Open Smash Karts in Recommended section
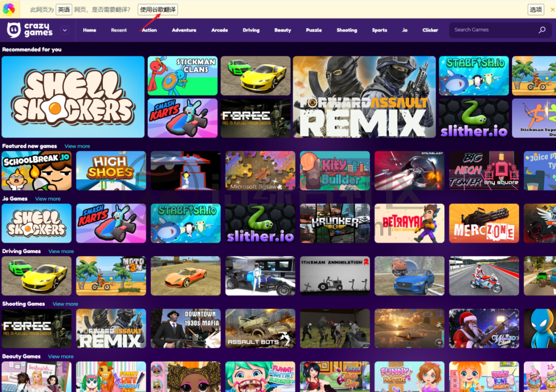This screenshot has height=392, width=556. click(183, 118)
